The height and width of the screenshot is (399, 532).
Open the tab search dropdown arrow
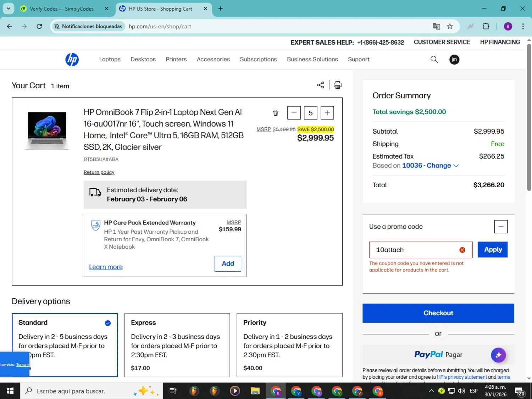coord(9,9)
